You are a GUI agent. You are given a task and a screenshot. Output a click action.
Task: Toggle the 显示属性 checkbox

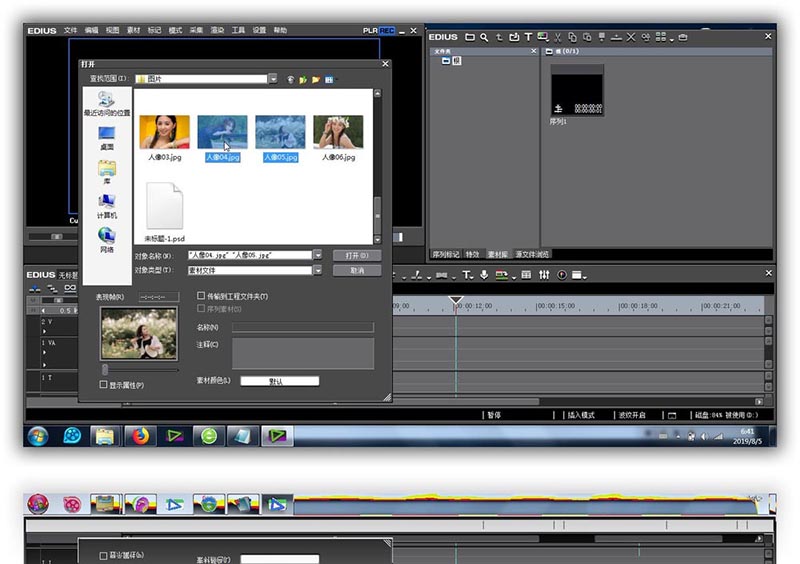point(104,385)
